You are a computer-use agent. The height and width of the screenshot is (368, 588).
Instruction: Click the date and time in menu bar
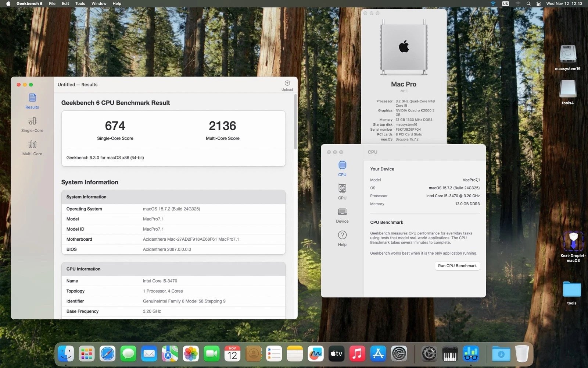(564, 4)
